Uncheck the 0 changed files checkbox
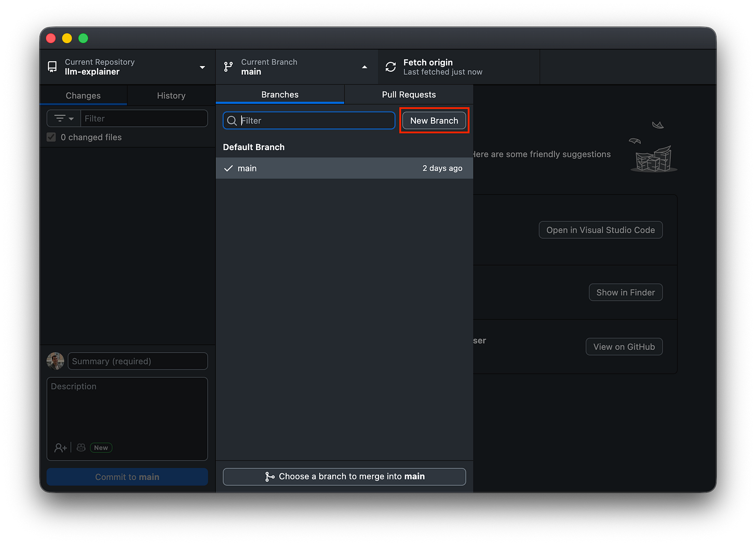The height and width of the screenshot is (545, 756). click(51, 137)
